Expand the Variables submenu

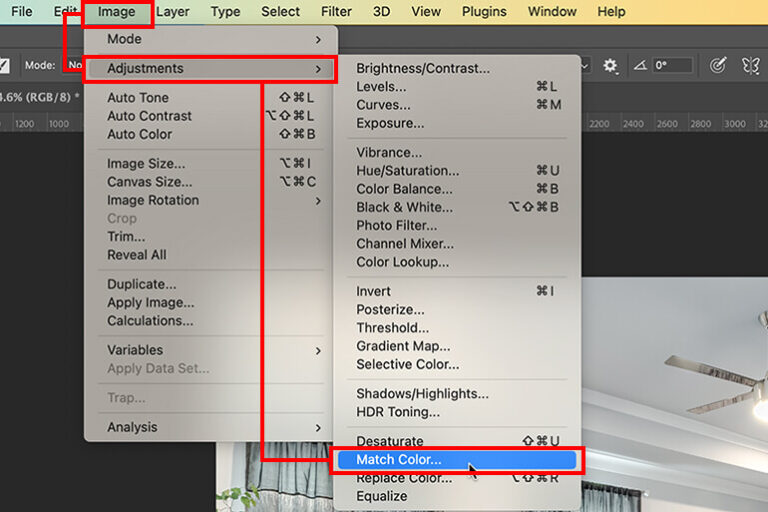(x=211, y=350)
